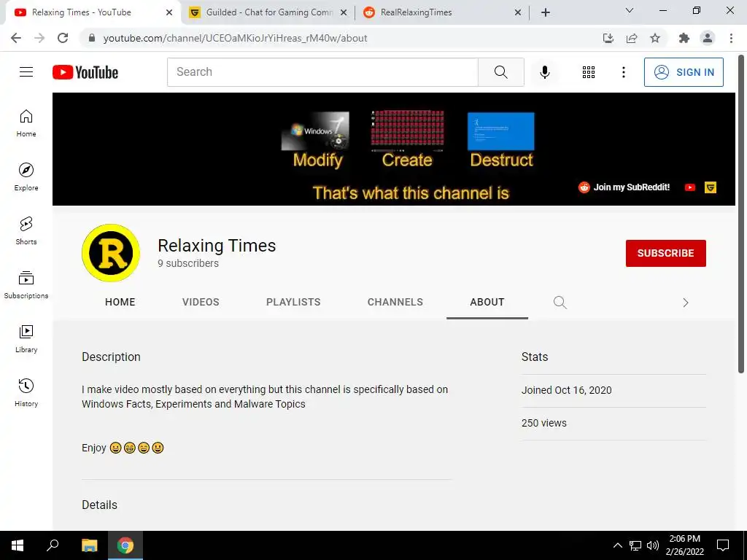Switch to the PLAYLISTS channel tab

293,302
